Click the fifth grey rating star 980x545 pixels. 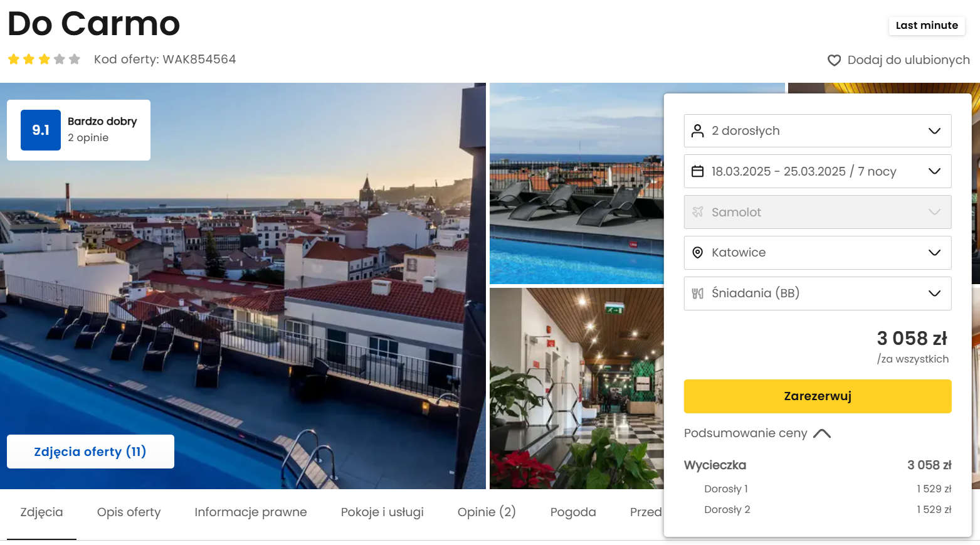pos(75,59)
